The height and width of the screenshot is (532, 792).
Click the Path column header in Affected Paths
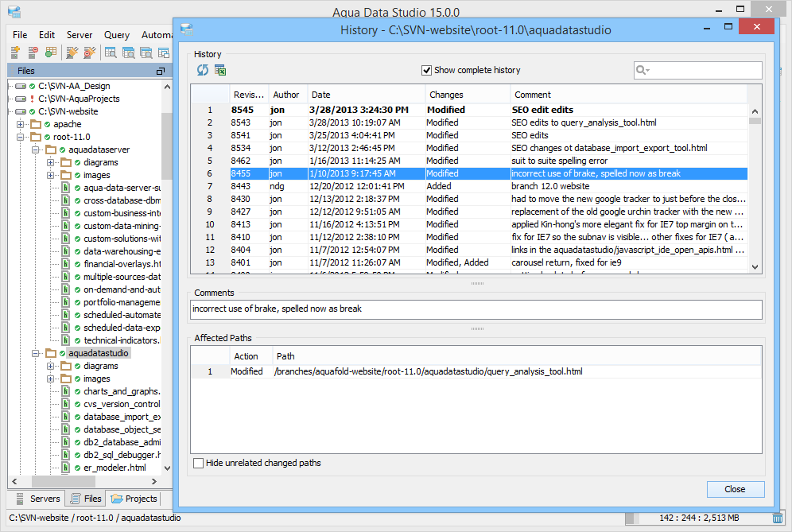click(517, 356)
